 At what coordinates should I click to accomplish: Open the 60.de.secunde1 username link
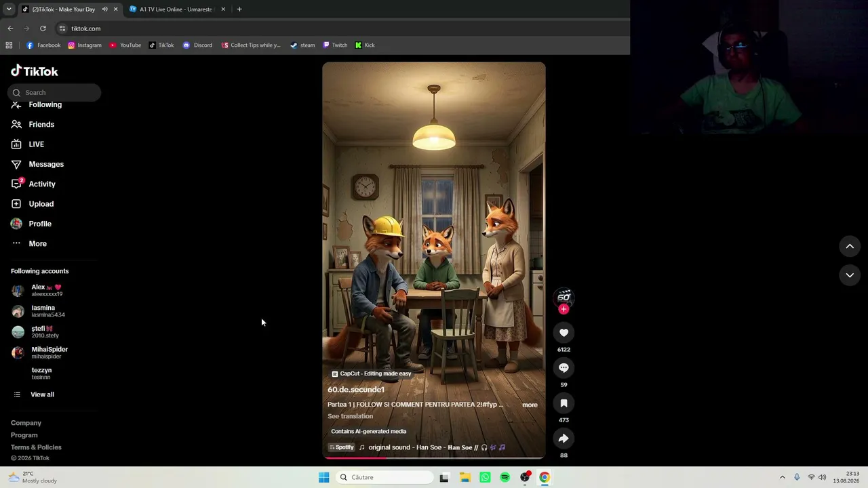[x=356, y=390]
